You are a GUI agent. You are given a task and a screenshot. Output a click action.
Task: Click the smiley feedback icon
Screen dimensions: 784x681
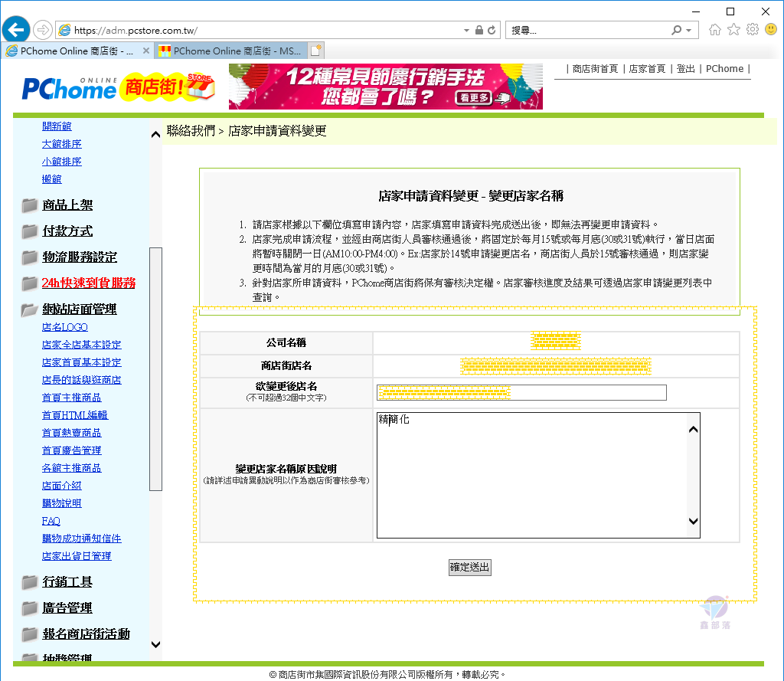pos(771,30)
